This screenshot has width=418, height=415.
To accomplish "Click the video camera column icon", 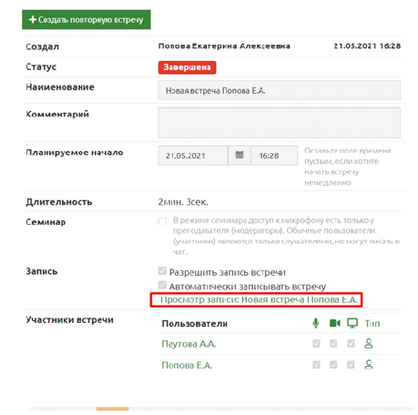I will click(335, 323).
